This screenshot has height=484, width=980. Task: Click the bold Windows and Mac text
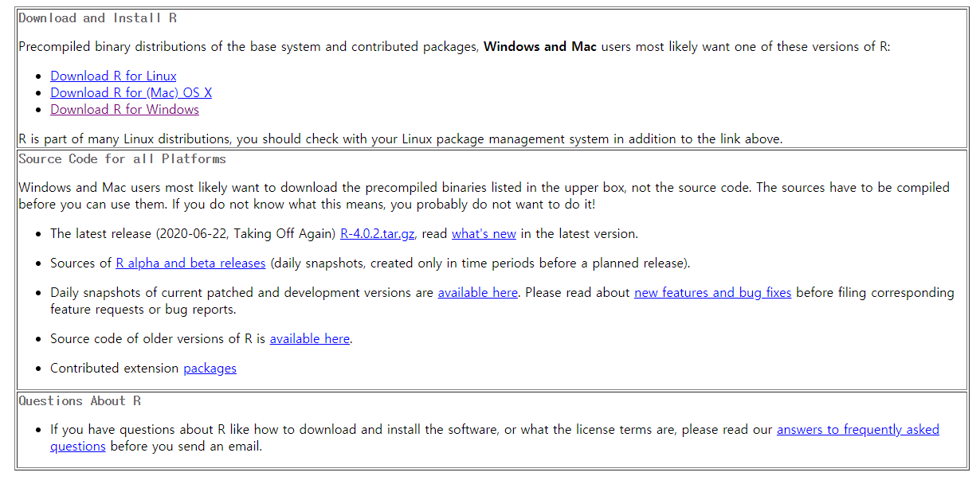click(540, 46)
